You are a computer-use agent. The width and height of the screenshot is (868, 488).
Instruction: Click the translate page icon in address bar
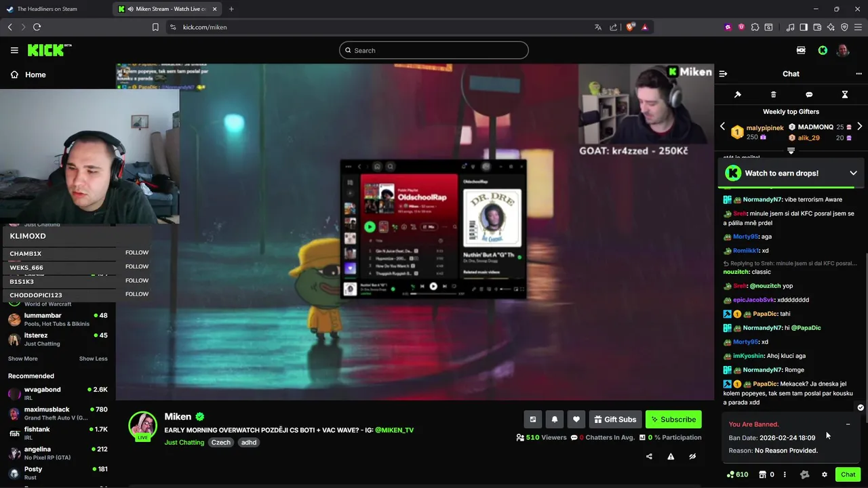(x=598, y=27)
